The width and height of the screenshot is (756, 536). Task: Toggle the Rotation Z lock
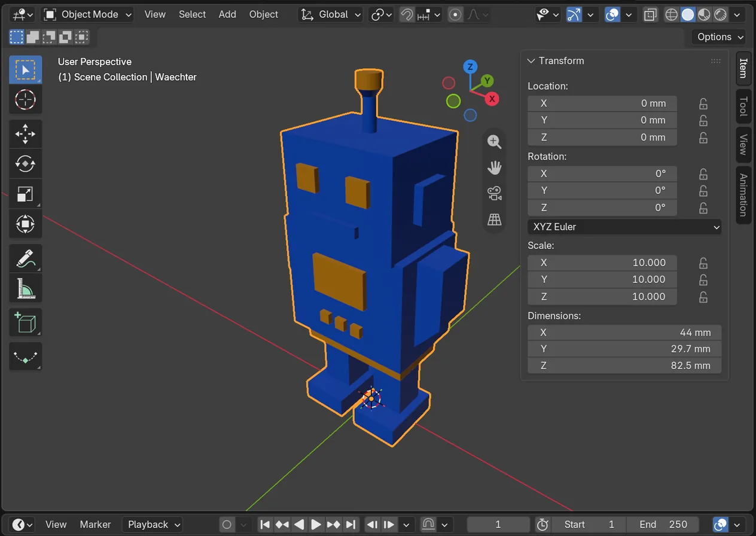(x=703, y=208)
